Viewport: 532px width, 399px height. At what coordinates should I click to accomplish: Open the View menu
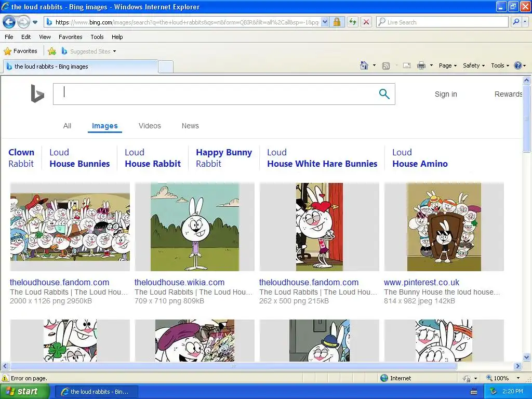point(45,37)
